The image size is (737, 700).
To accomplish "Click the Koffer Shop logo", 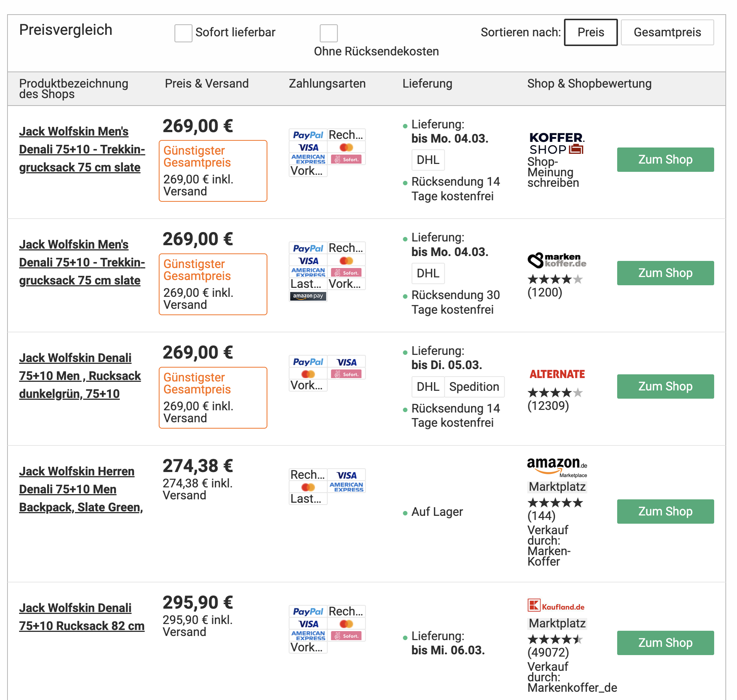I will click(557, 143).
